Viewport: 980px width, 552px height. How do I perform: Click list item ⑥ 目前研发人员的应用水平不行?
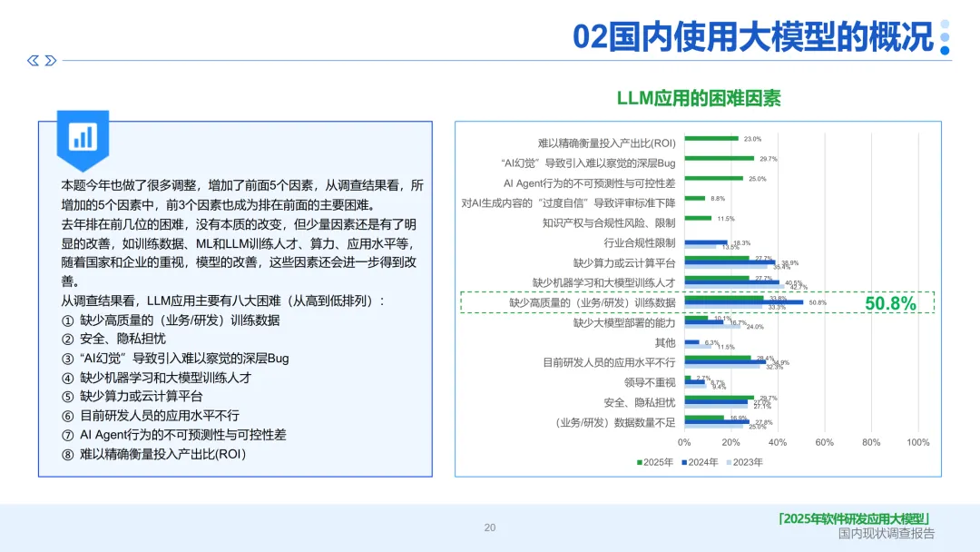150,416
